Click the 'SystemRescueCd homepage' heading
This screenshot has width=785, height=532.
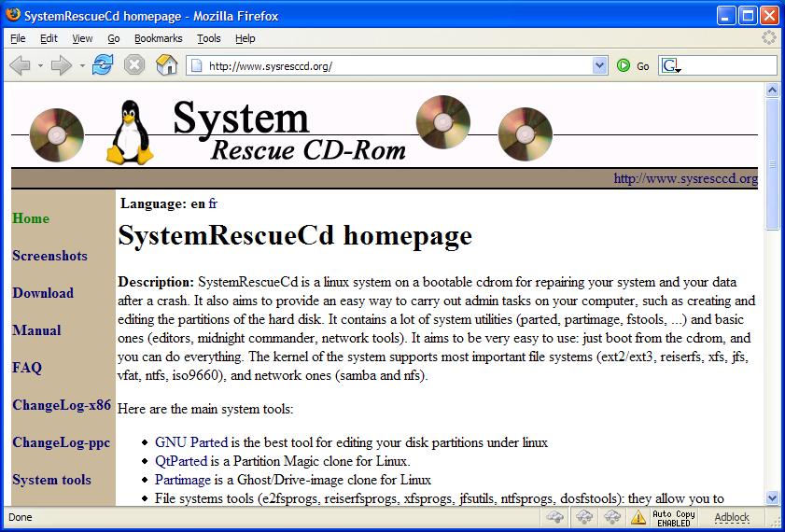(295, 235)
